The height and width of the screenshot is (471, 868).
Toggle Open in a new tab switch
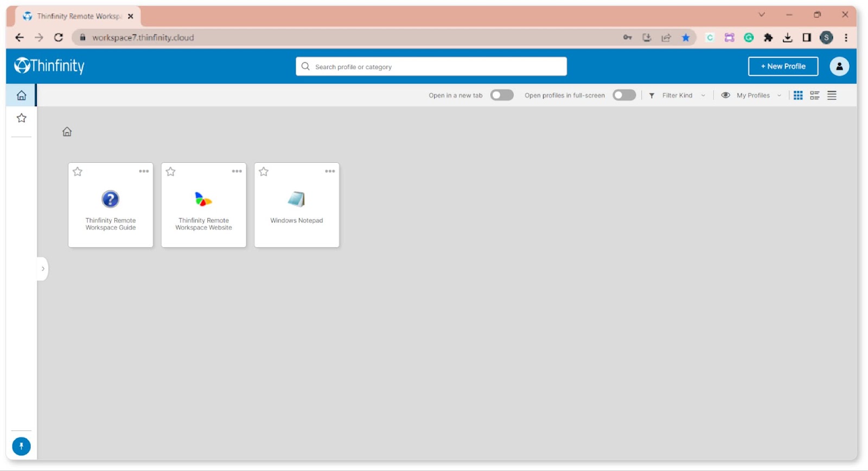pyautogui.click(x=502, y=95)
